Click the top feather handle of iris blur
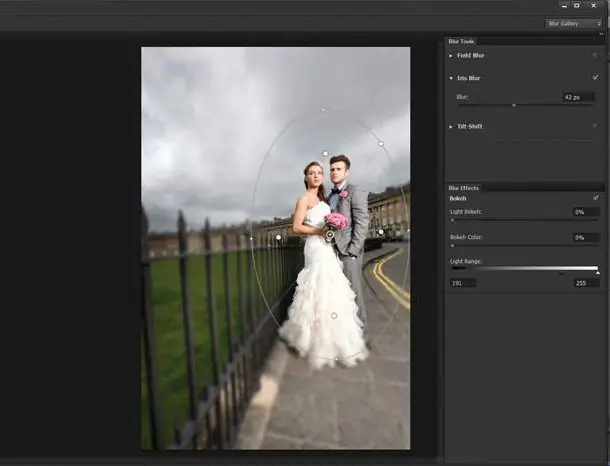This screenshot has width=610, height=466. [325, 153]
